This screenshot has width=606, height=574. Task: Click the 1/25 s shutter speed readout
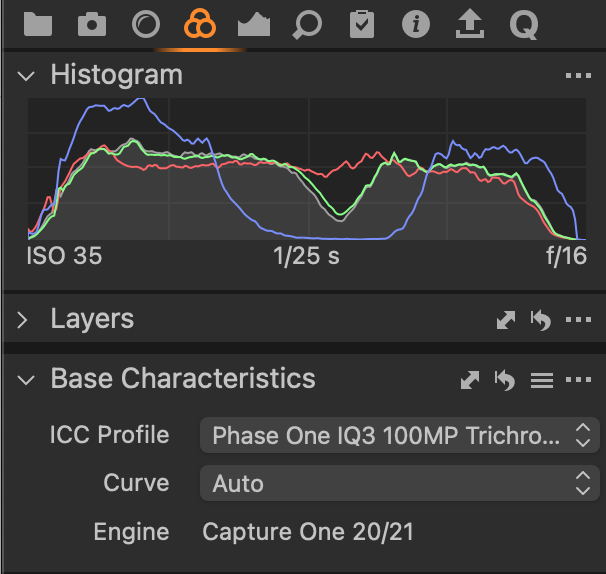pyautogui.click(x=306, y=256)
